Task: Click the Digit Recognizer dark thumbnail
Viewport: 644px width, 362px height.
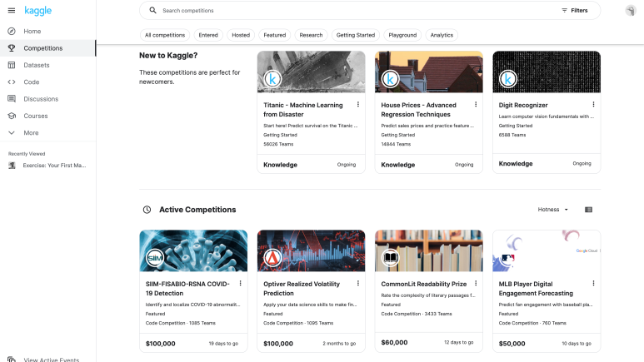Action: point(547,72)
